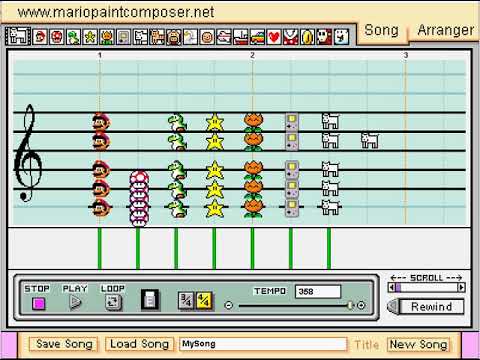The image size is (480, 360).
Task: Select the Airplane instrument icon
Action: [224, 37]
